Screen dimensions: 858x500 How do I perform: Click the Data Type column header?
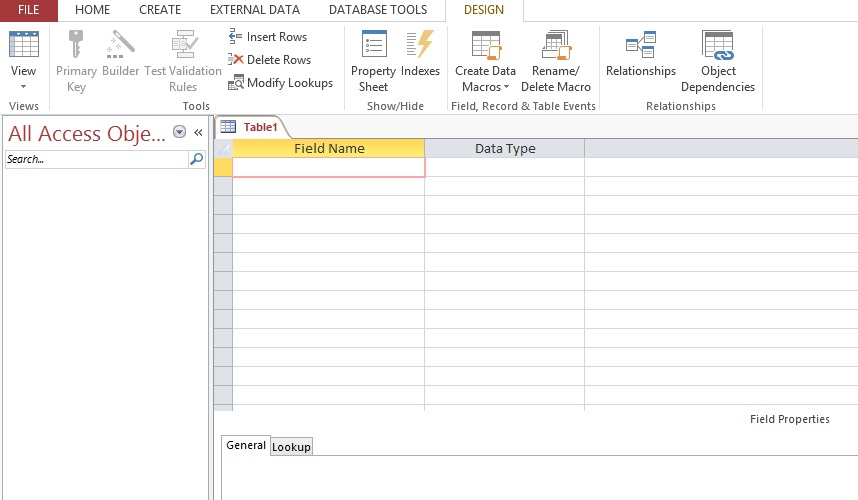505,148
